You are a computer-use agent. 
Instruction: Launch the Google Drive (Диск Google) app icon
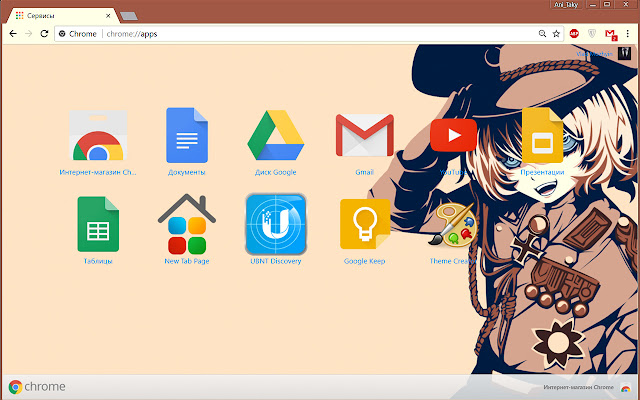pos(276,135)
